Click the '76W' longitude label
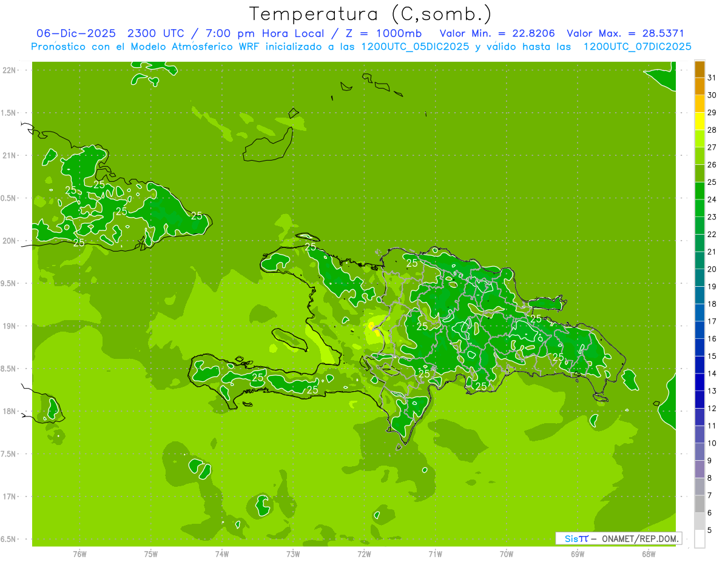Viewport: 728px width, 562px height. [x=79, y=554]
